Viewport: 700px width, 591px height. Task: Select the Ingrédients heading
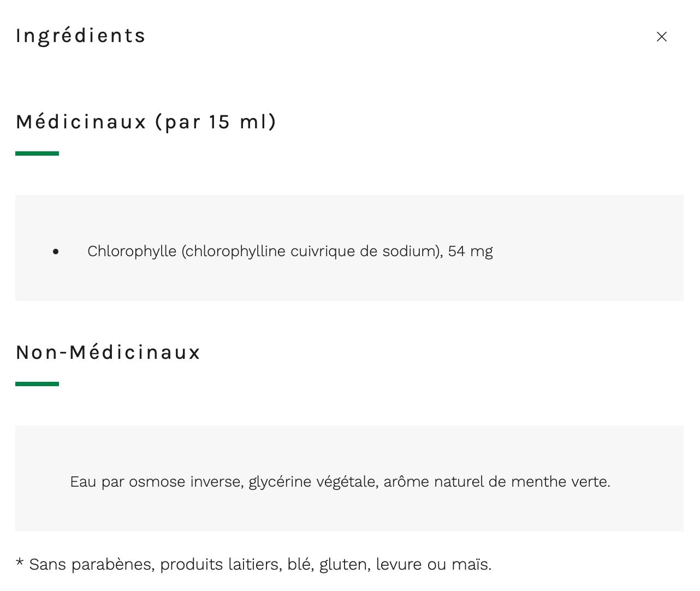[x=80, y=35]
